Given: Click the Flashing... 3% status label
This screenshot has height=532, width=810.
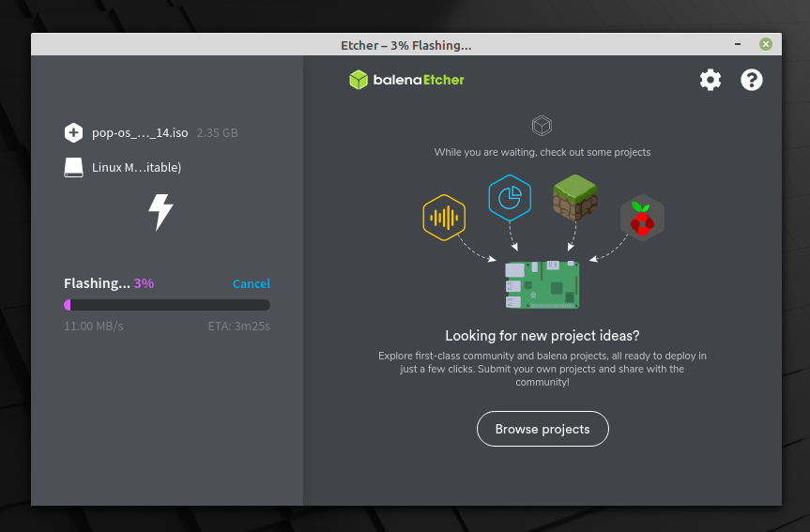Looking at the screenshot, I should (109, 283).
